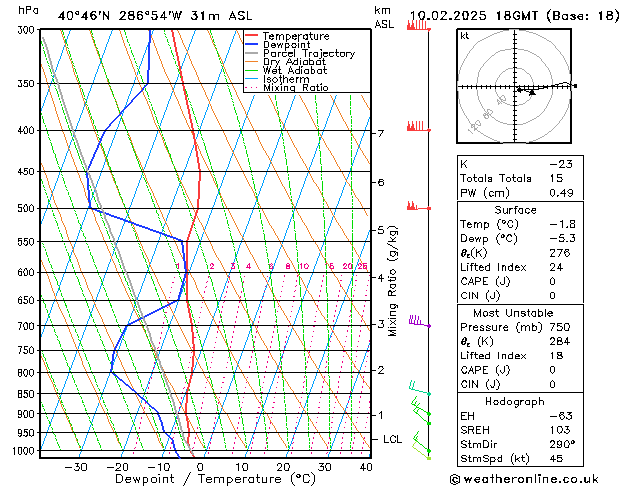Click the "5" km altitude tick label
The image size is (629, 486).
pos(381,230)
